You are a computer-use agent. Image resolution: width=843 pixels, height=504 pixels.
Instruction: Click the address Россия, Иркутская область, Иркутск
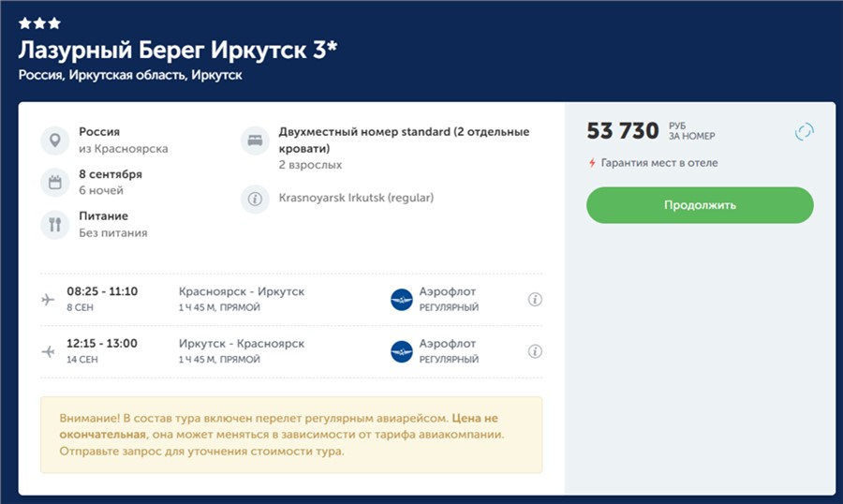pos(130,75)
